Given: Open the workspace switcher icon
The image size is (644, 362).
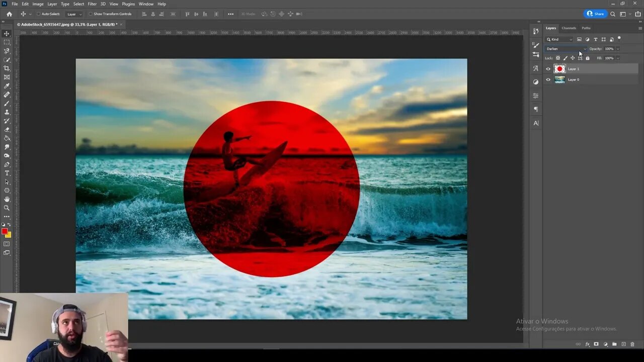Looking at the screenshot, I should point(623,14).
